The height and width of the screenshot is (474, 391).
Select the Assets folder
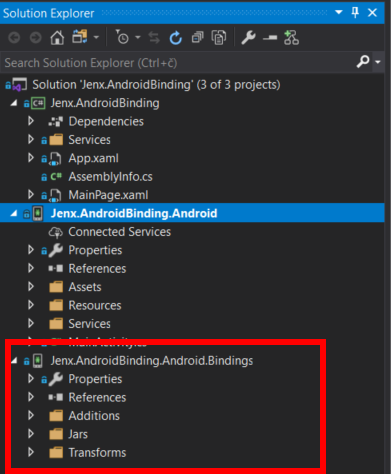[x=85, y=287]
